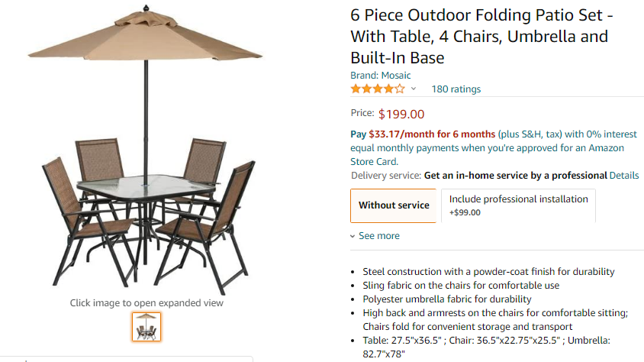Click the $199.00 price
Screen dimensions: 644x362
click(401, 115)
